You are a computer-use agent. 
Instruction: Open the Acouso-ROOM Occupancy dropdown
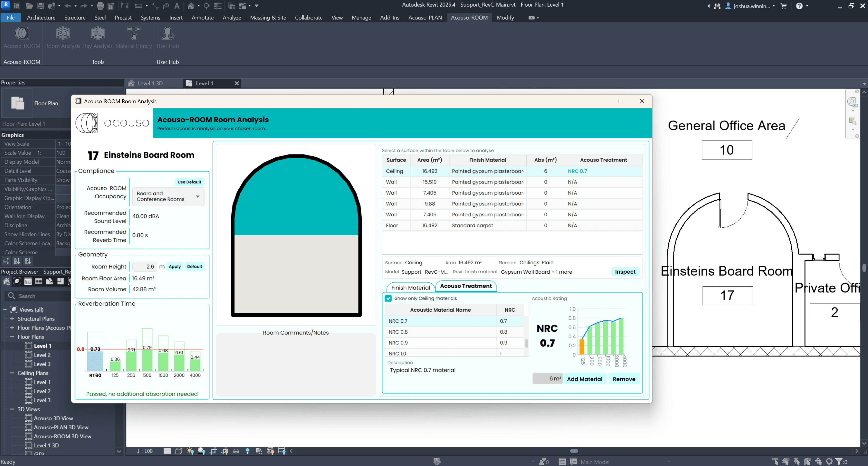coord(168,196)
